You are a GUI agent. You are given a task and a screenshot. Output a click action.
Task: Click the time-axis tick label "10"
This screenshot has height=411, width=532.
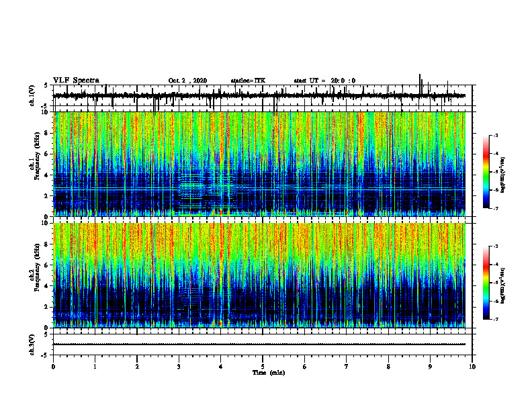click(472, 367)
